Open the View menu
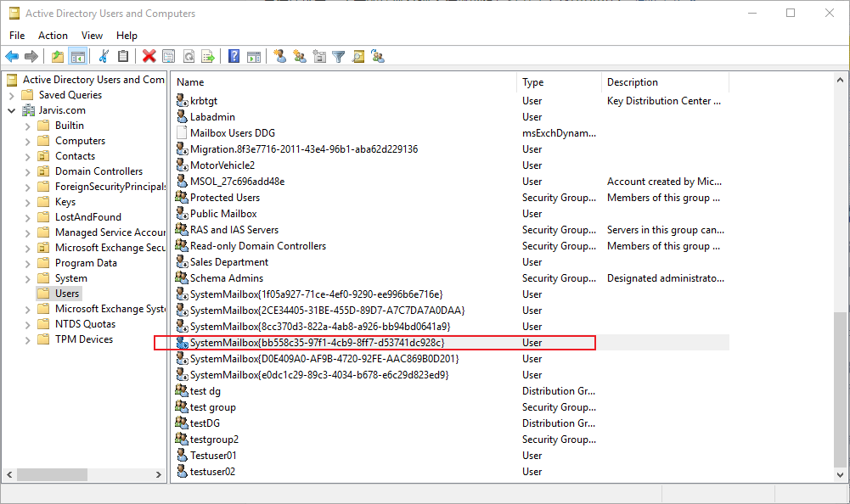This screenshot has width=850, height=504. click(x=92, y=36)
